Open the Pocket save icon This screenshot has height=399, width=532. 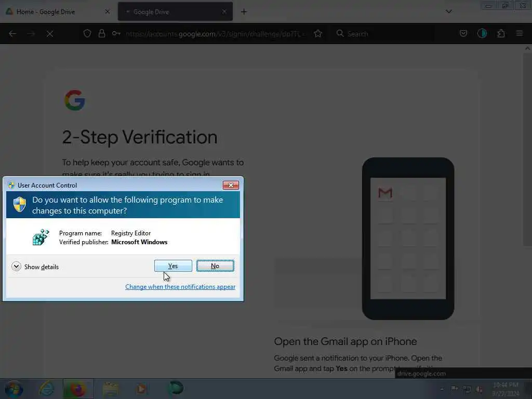(463, 33)
